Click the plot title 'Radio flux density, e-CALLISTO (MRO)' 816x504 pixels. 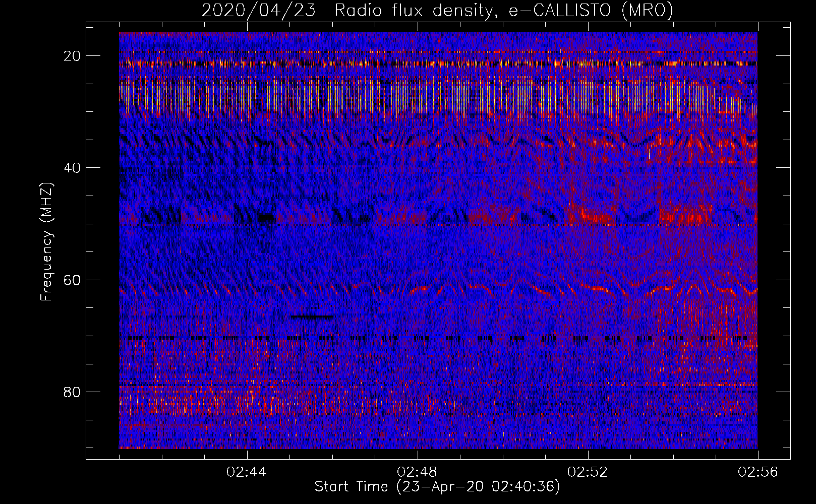tap(504, 10)
